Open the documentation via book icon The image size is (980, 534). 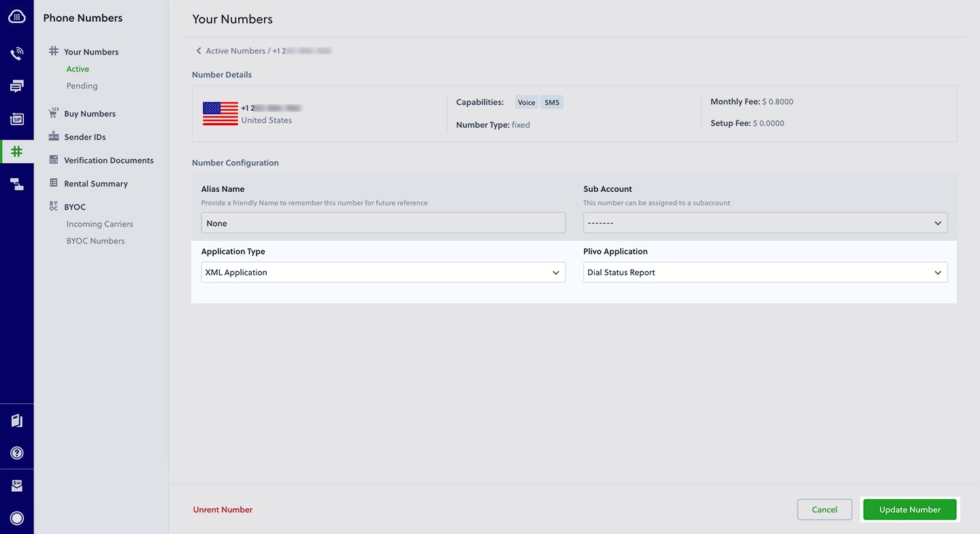tap(16, 420)
